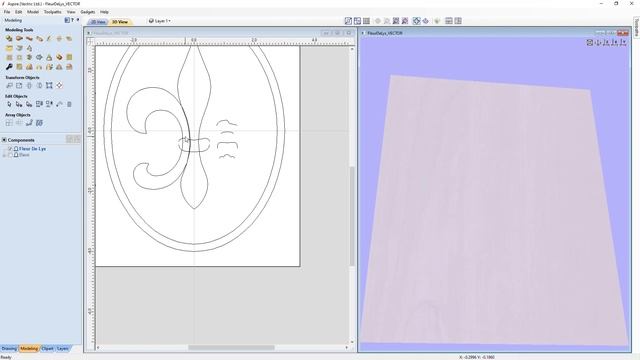Open the 2D window title dropdown arrow
Image resolution: width=640 pixels, height=360 pixels.
[89, 33]
